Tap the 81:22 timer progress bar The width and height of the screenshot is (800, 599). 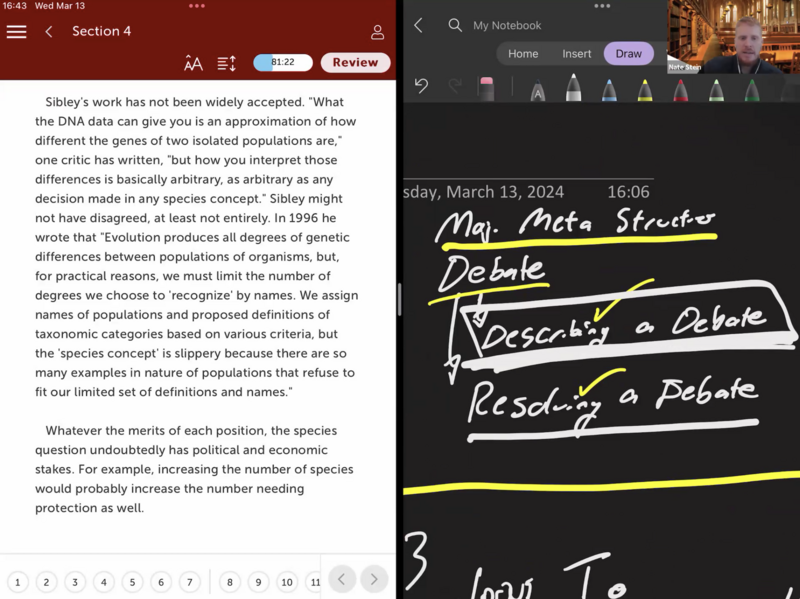283,62
